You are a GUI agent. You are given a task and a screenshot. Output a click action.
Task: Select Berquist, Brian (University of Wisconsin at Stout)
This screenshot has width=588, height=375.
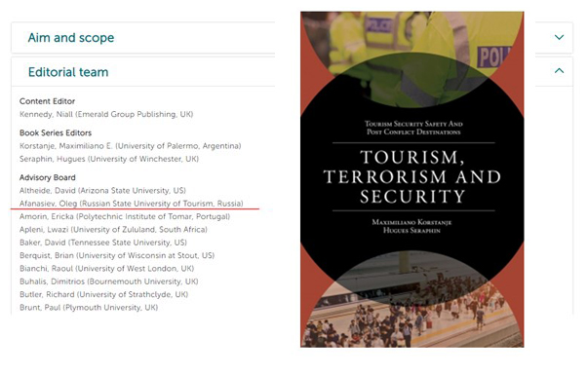[117, 255]
